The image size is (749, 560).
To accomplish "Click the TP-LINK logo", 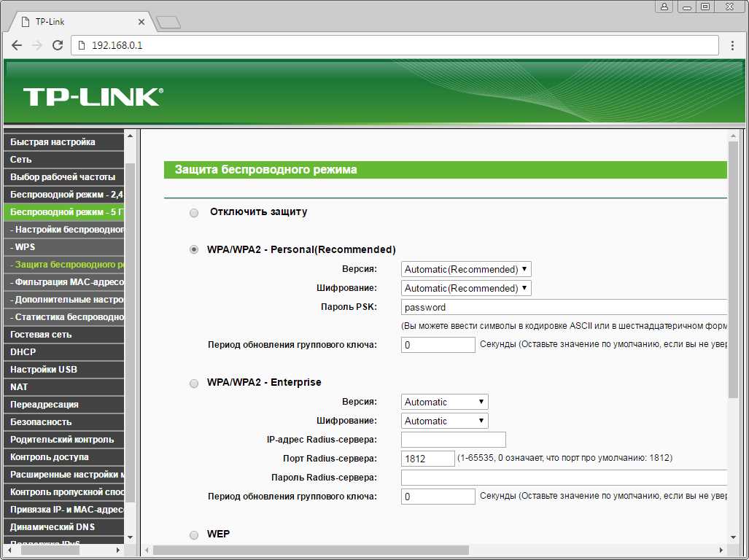I will [93, 96].
